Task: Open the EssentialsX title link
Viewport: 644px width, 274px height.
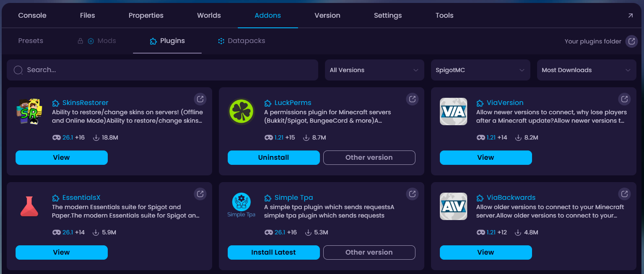Action: click(81, 198)
